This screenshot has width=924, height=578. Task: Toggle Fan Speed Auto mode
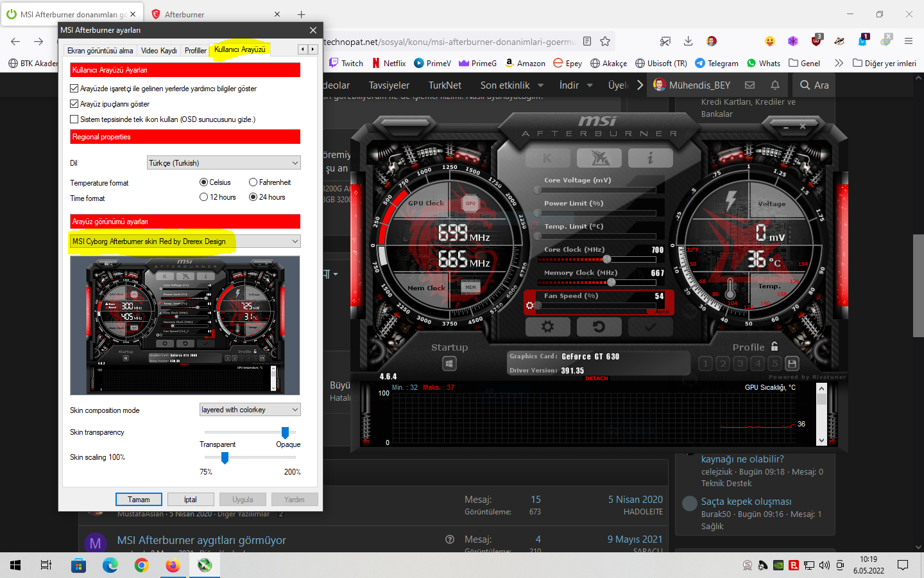(x=662, y=311)
